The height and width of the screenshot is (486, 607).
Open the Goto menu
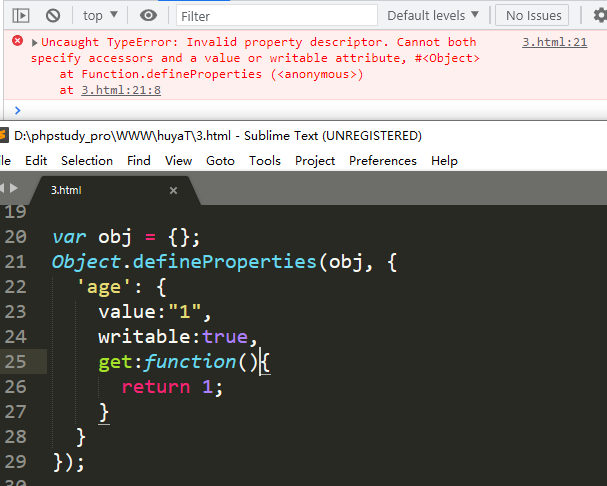tap(220, 160)
